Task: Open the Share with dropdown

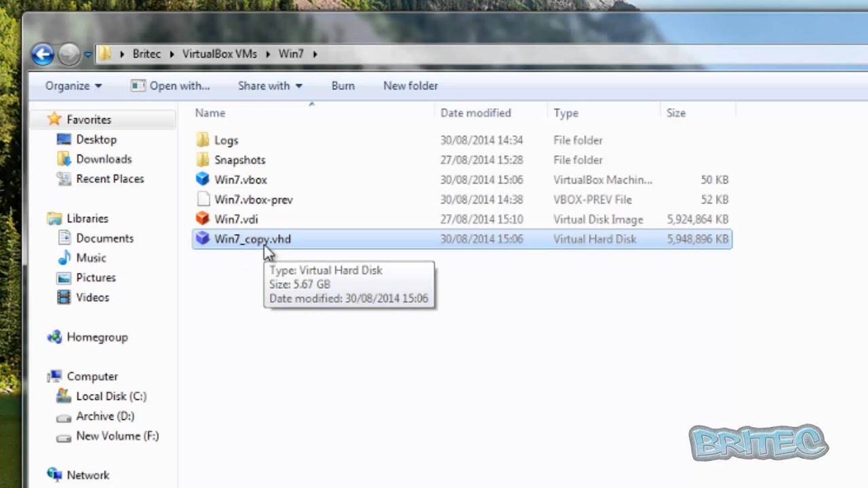Action: (270, 86)
